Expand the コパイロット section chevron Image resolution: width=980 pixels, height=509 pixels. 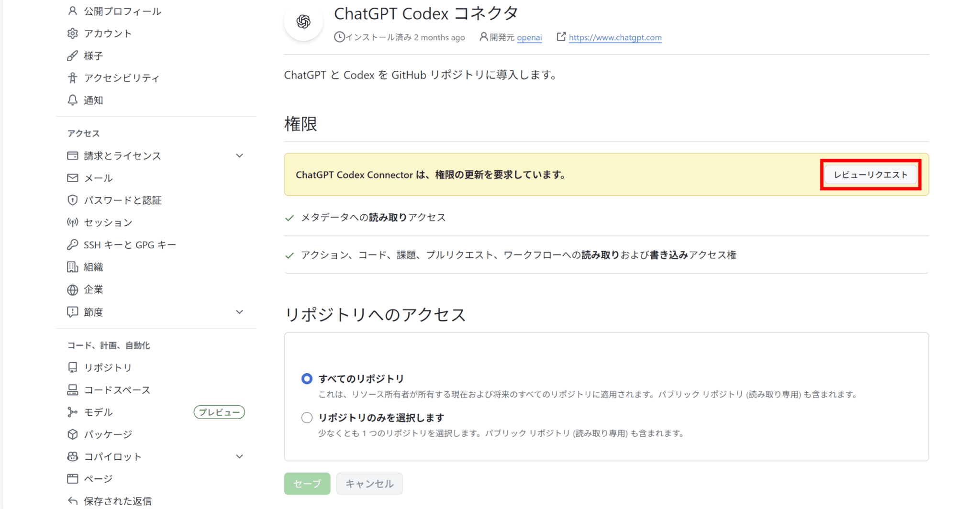tap(240, 456)
